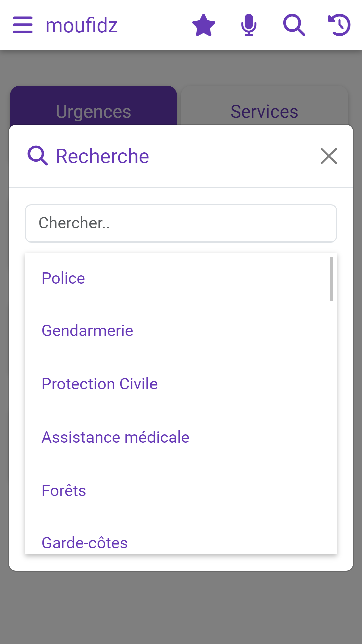Select Assistance médicale option

[x=115, y=437]
